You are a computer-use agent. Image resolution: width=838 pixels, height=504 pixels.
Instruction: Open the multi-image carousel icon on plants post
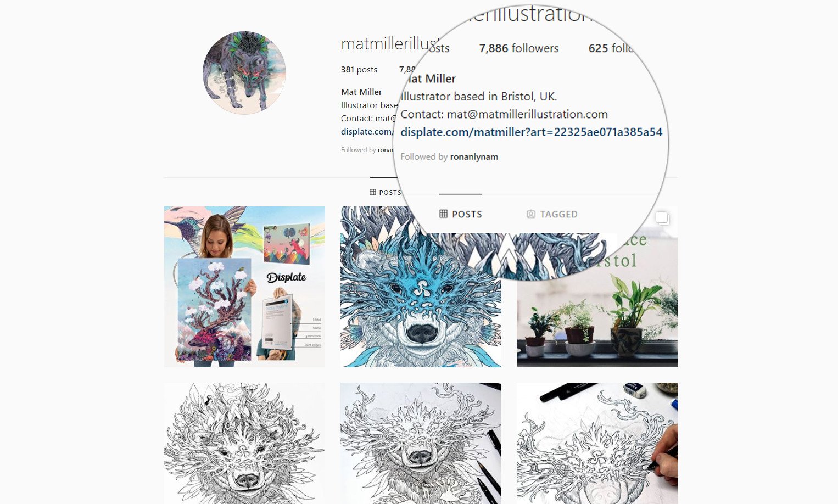click(662, 218)
